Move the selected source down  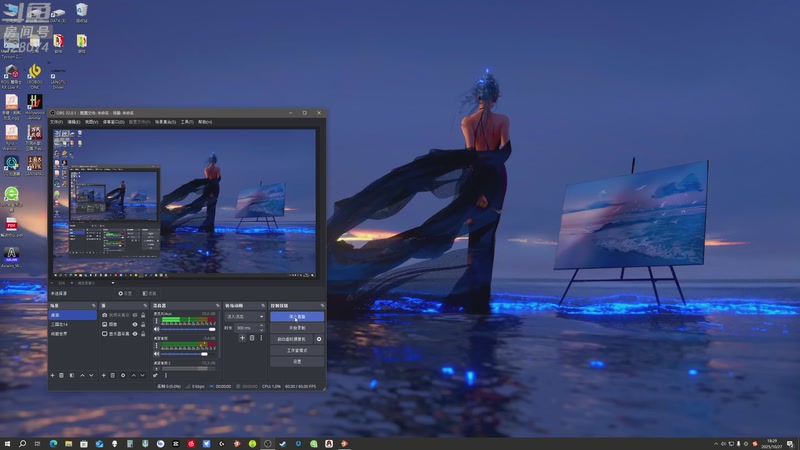[143, 376]
